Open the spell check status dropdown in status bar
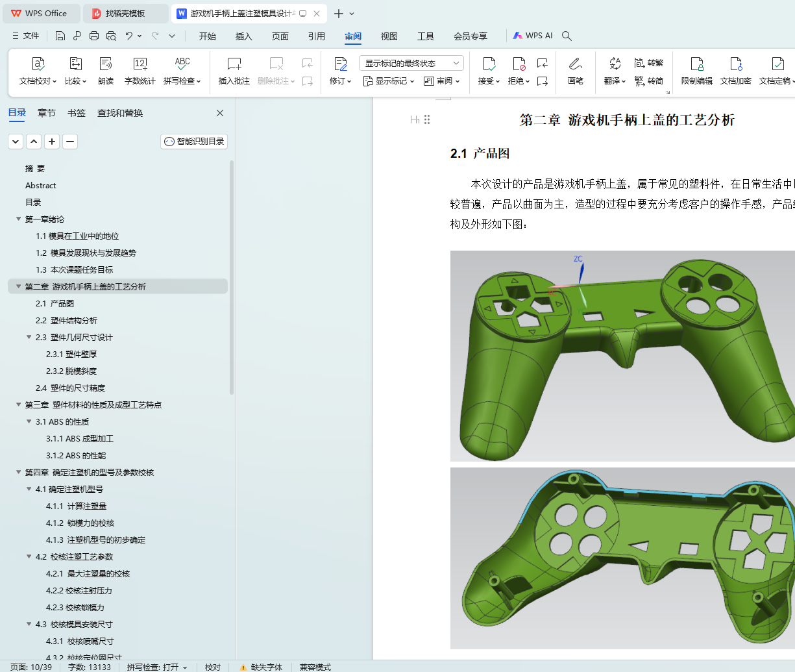 pos(185,667)
